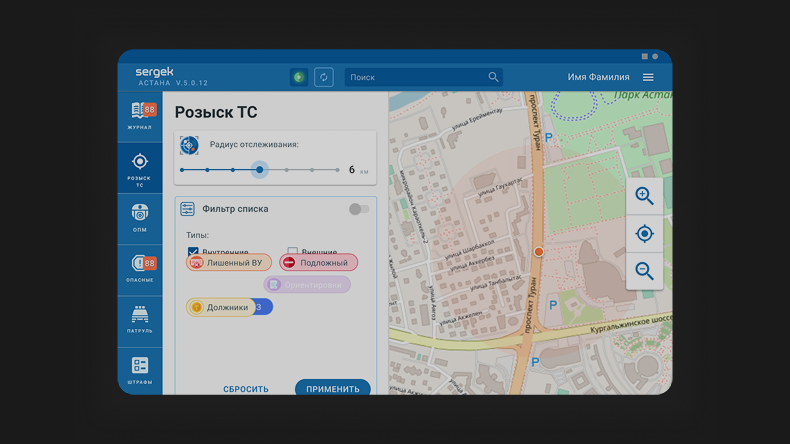Select the Подложный filter tag
790x444 pixels.
click(x=318, y=263)
